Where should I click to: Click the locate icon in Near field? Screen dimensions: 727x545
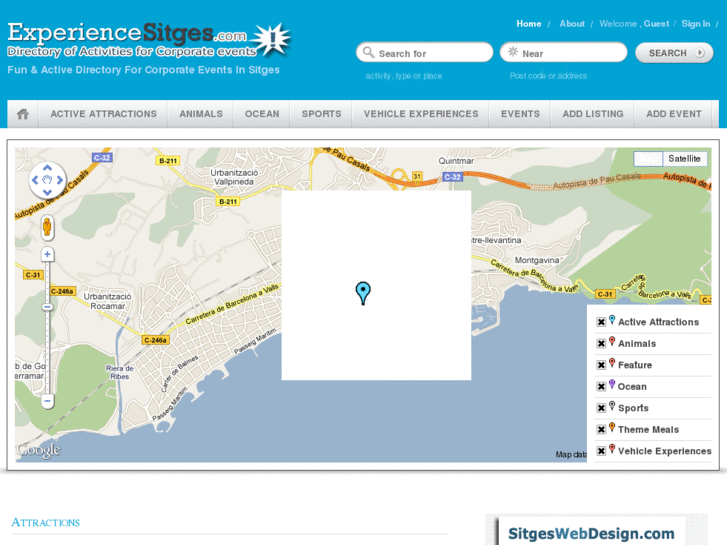tap(513, 52)
